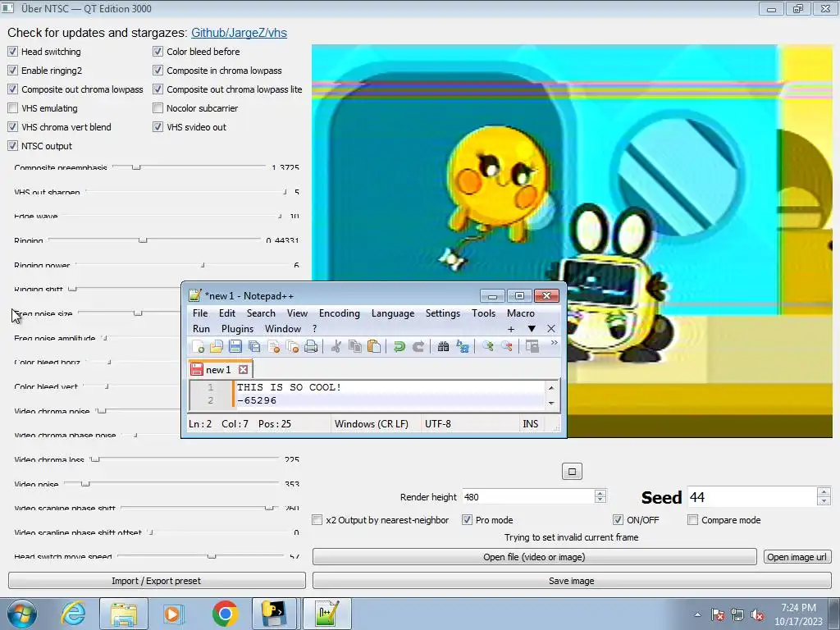
Task: Enable Compare mode checkbox
Action: click(x=692, y=519)
